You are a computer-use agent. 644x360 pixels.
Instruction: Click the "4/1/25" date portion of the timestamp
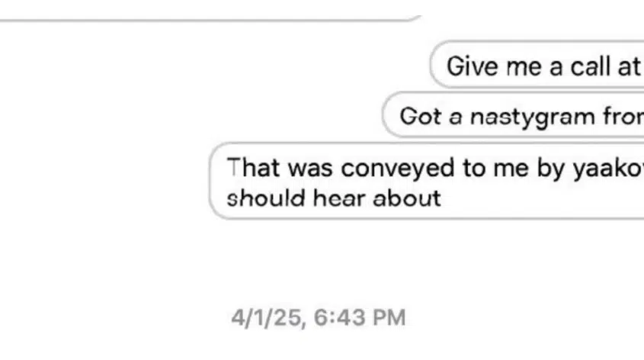click(268, 319)
